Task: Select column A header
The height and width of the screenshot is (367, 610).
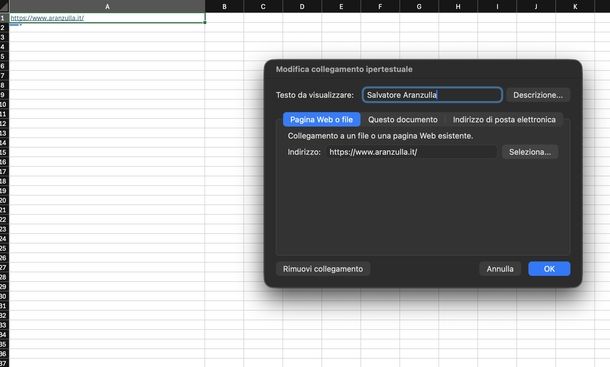Action: pos(107,6)
